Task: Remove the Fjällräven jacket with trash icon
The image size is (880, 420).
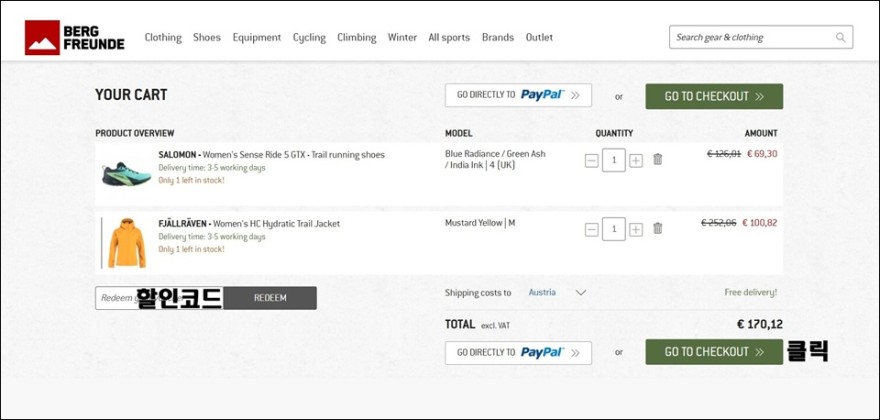Action: (658, 229)
